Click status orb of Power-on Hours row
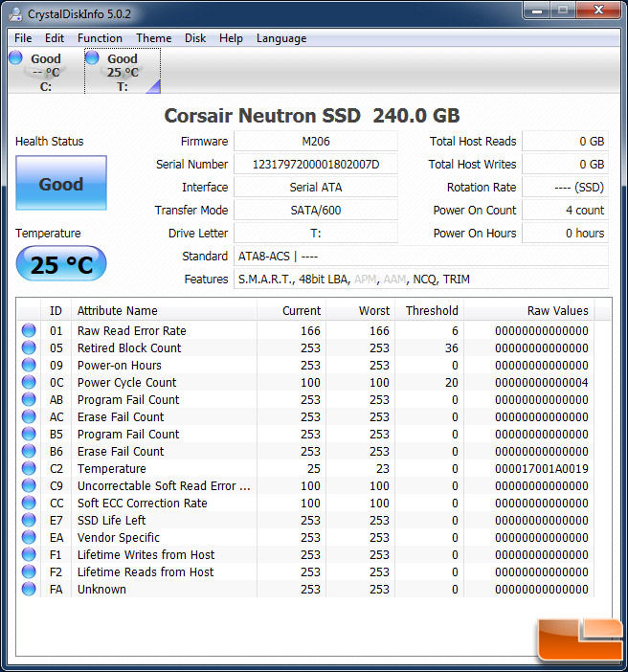This screenshot has width=628, height=672. tap(29, 365)
